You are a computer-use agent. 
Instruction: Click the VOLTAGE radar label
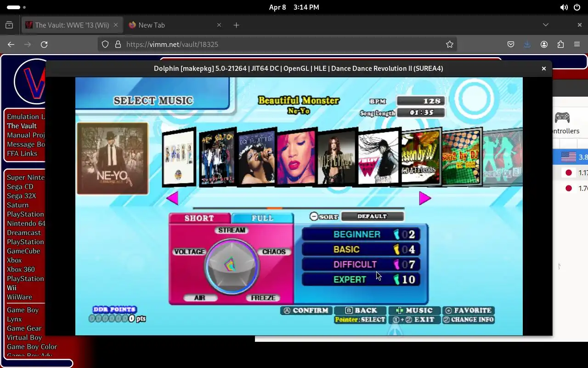coord(189,252)
